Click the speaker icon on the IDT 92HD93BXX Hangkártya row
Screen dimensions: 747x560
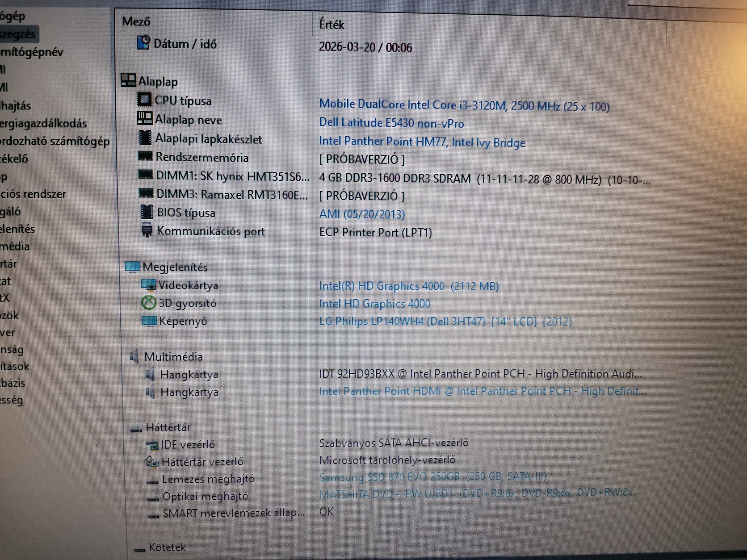click(x=150, y=374)
